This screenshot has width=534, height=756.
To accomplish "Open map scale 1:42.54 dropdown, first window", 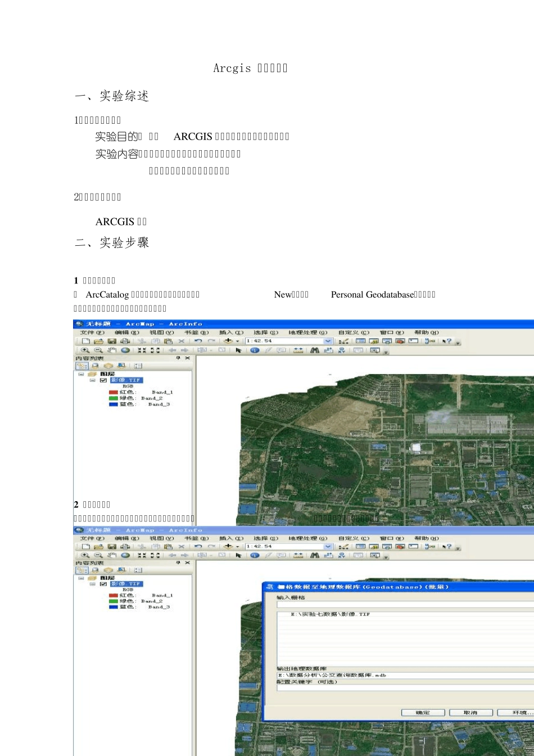I will [x=328, y=341].
